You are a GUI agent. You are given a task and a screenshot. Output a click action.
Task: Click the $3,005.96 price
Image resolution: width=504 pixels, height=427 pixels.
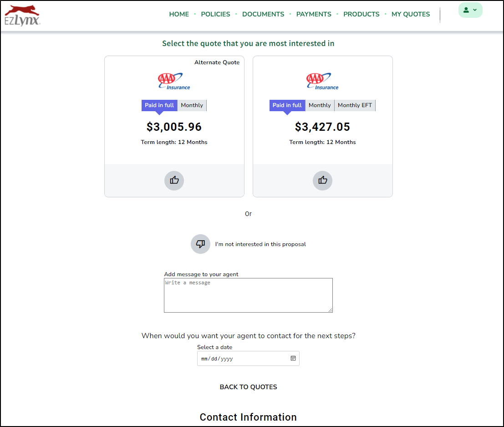click(174, 127)
